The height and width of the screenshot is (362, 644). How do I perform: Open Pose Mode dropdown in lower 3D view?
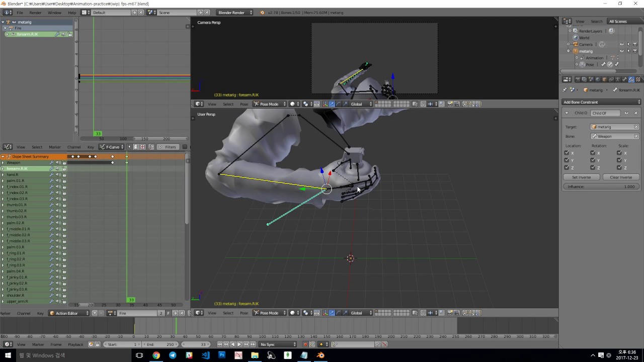pyautogui.click(x=269, y=313)
